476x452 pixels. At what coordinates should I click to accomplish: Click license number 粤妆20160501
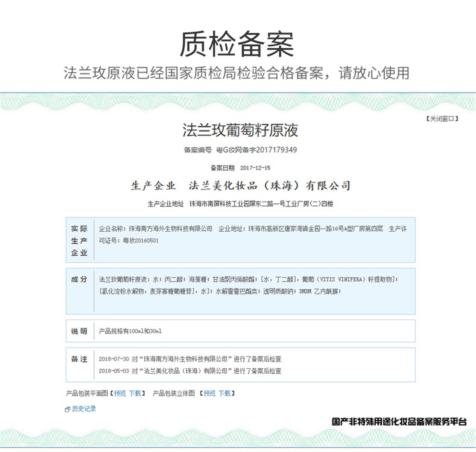140,241
